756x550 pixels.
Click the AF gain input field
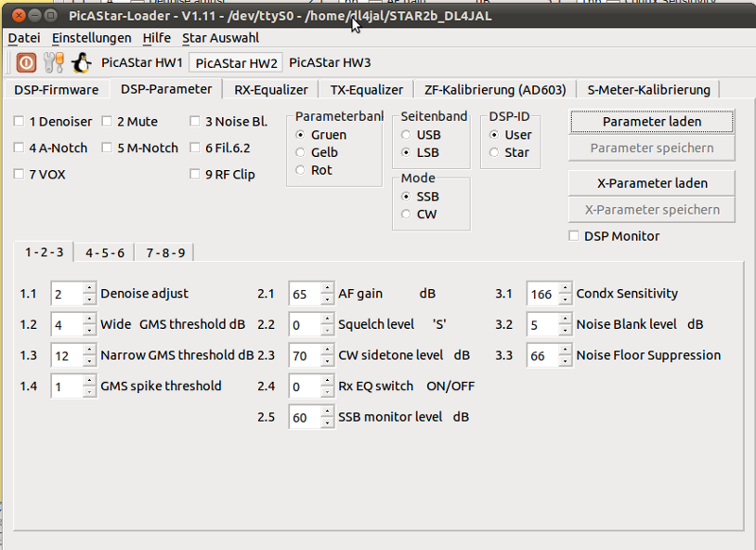(x=305, y=294)
